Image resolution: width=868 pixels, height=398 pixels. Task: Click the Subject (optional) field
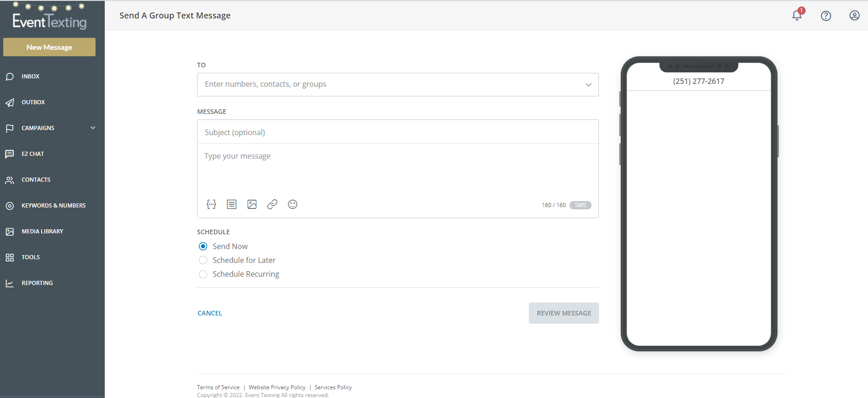coord(398,132)
